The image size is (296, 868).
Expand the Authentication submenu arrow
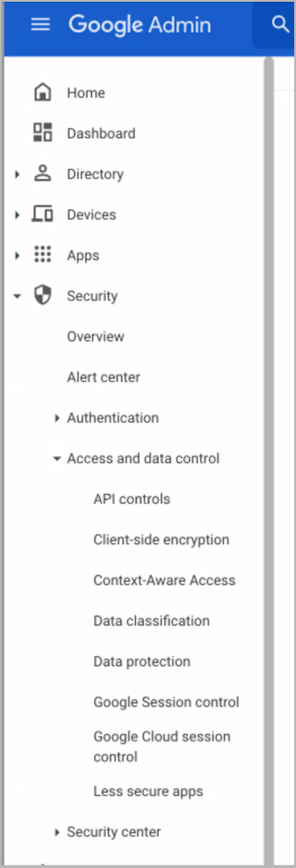click(x=57, y=418)
